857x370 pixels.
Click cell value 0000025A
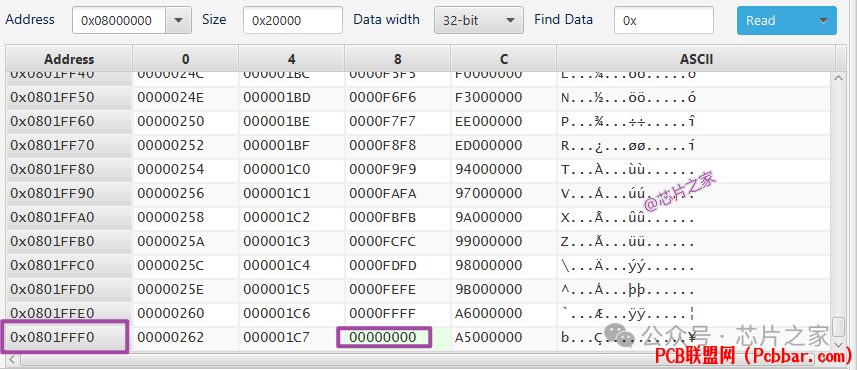171,242
